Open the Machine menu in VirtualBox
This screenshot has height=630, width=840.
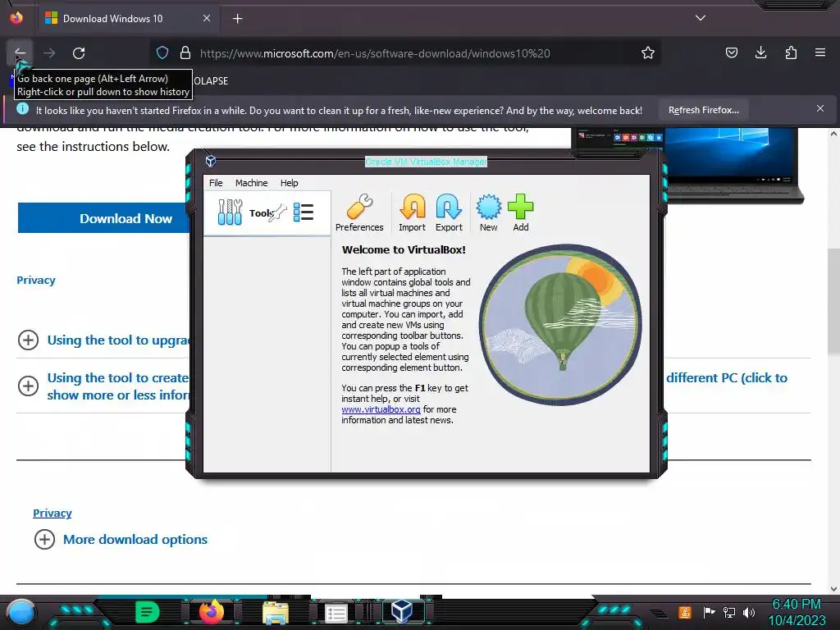click(x=251, y=183)
